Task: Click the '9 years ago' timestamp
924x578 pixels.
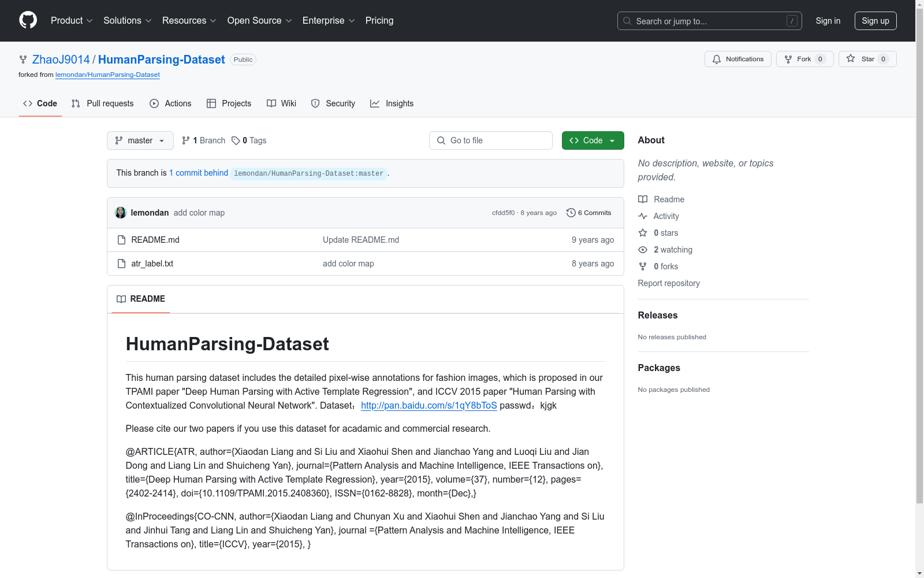Action: [x=593, y=240]
